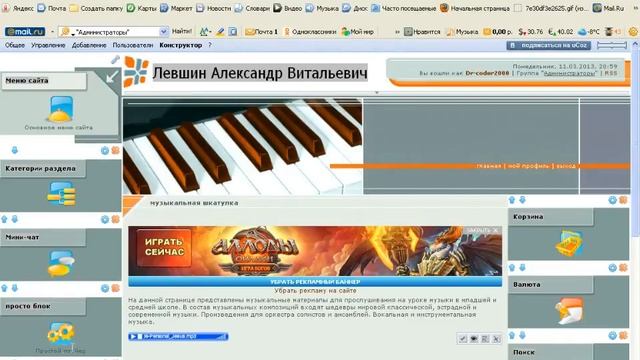
Task: Open gear settings between Корзина and Валюта blocks
Action: pos(612,268)
